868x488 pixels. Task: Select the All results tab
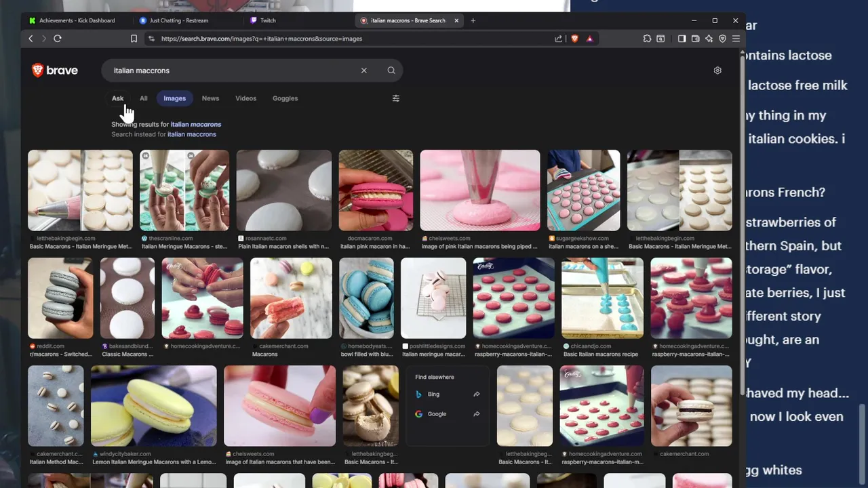click(x=144, y=98)
